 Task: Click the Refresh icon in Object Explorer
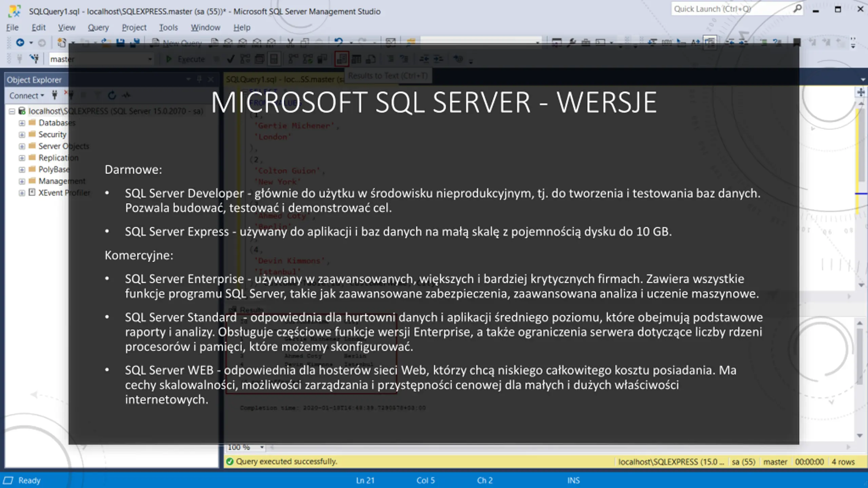[x=112, y=95]
